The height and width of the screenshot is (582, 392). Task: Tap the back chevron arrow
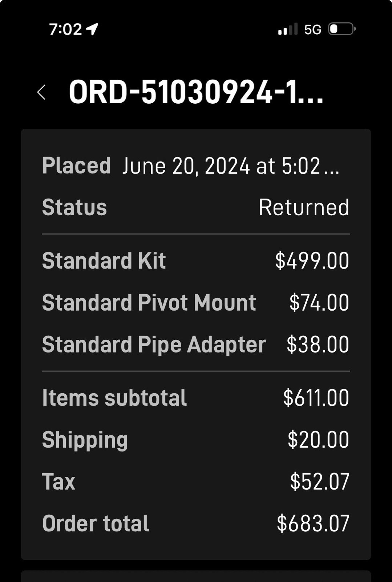(x=41, y=92)
